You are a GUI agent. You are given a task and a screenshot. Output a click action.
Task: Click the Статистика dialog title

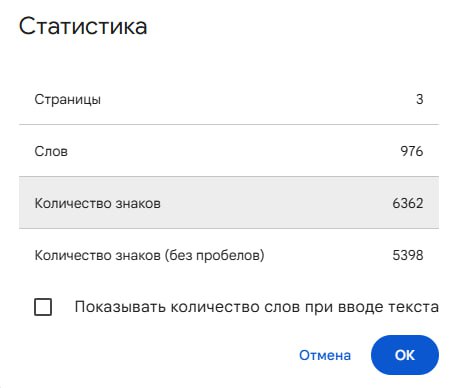83,26
